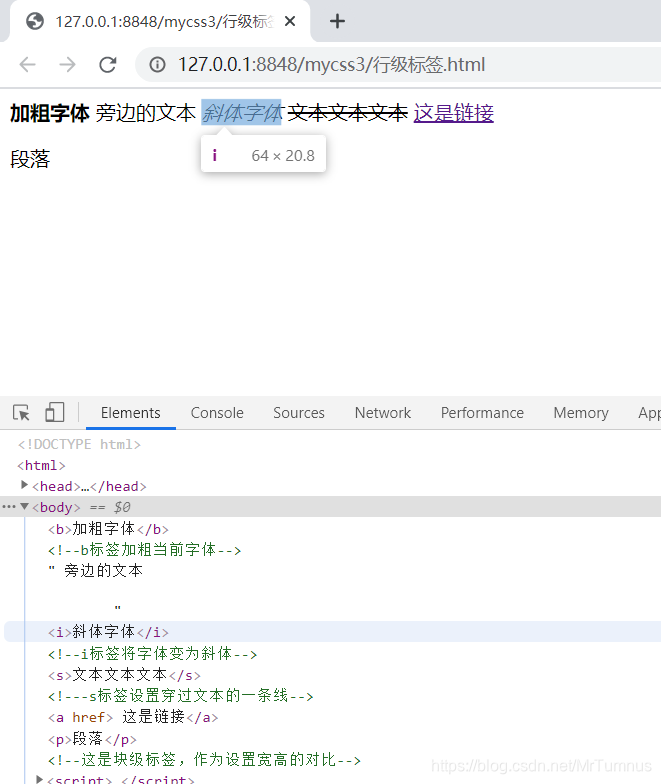The width and height of the screenshot is (661, 784).
Task: Click the 127.0.0.1:8848/mycss3 tab title
Action: (164, 22)
